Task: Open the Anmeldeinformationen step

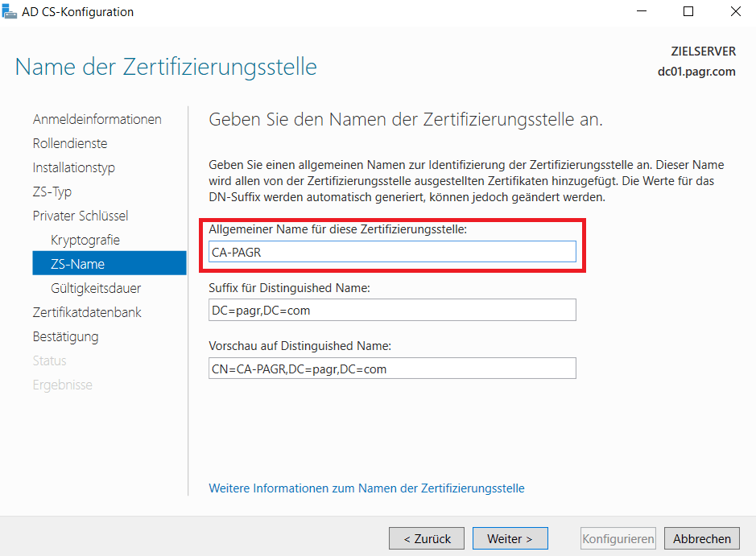Action: point(97,119)
